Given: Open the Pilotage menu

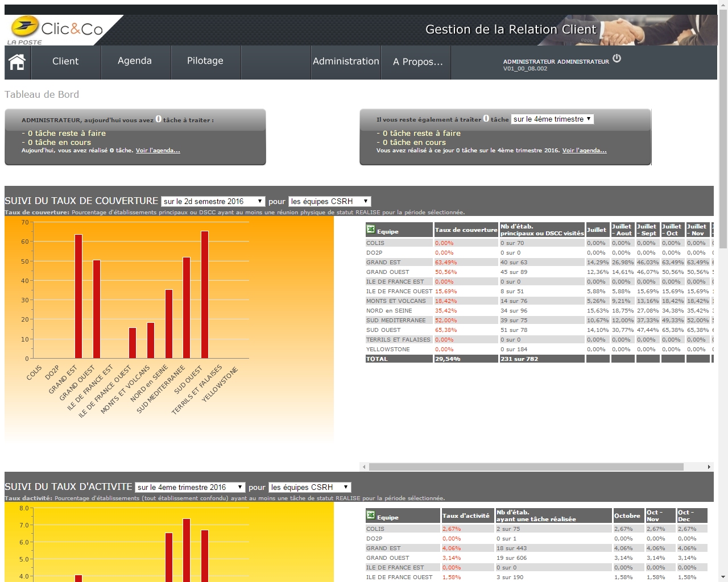Looking at the screenshot, I should coord(205,61).
